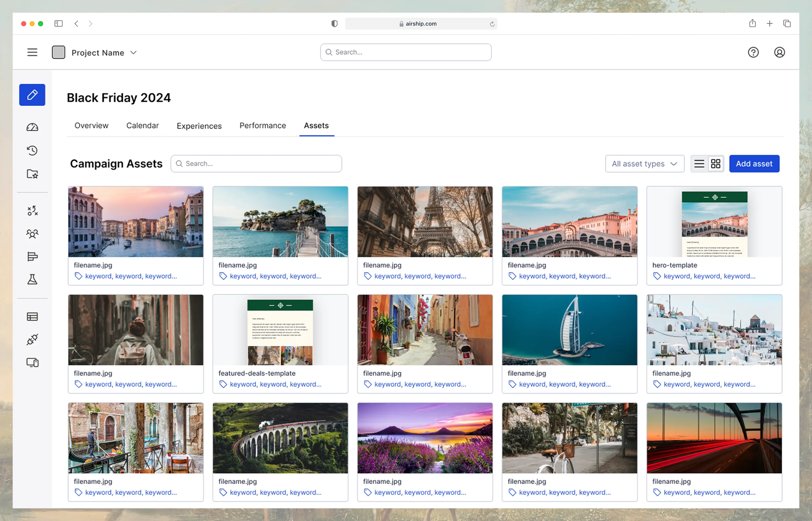Focus the Campaign Assets search field
The height and width of the screenshot is (521, 812).
[x=256, y=164]
